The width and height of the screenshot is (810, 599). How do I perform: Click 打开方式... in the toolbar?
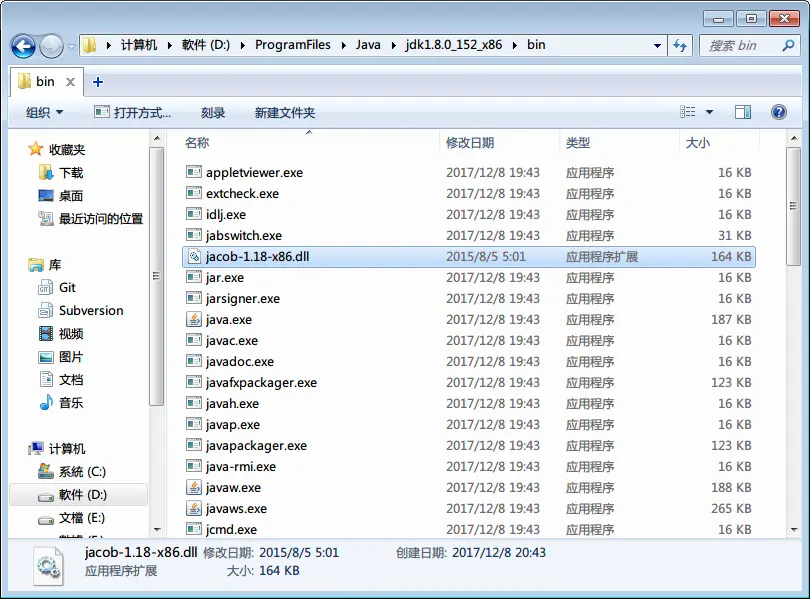point(132,112)
